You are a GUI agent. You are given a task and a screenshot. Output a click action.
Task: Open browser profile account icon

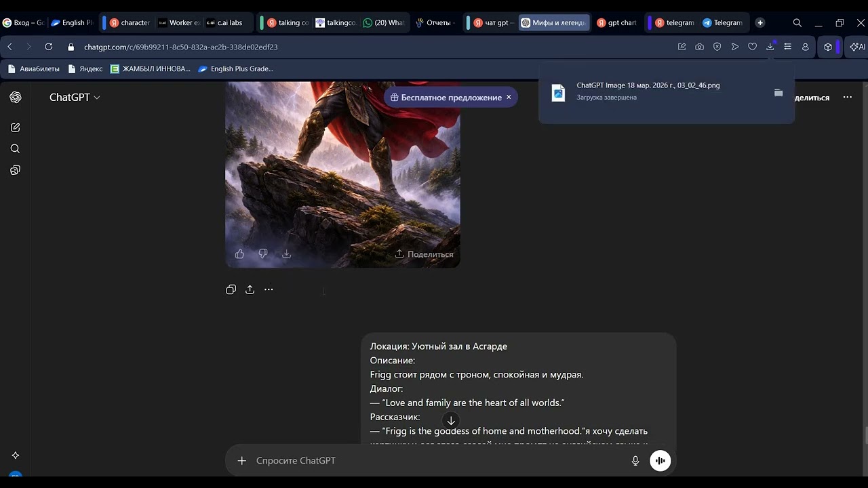coord(805,47)
